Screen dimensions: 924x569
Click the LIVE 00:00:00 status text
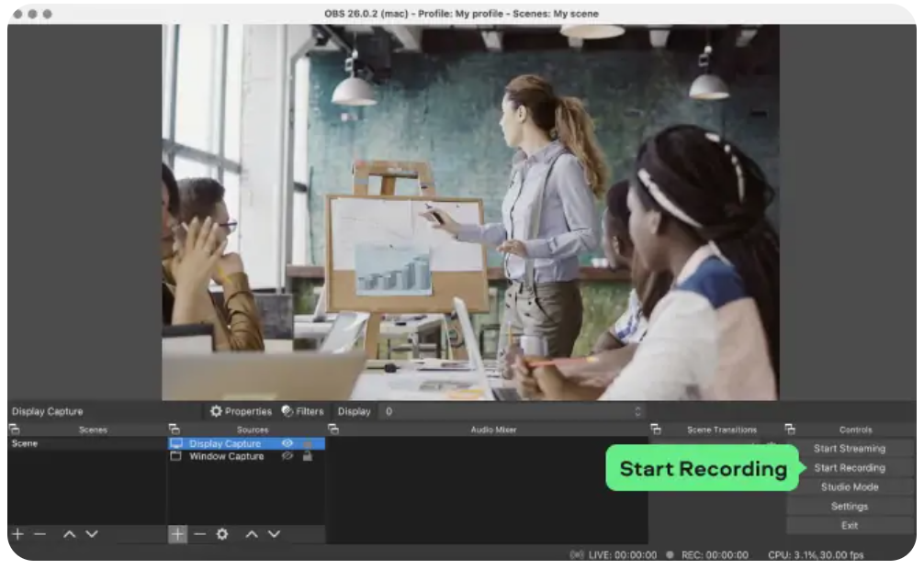pos(623,555)
